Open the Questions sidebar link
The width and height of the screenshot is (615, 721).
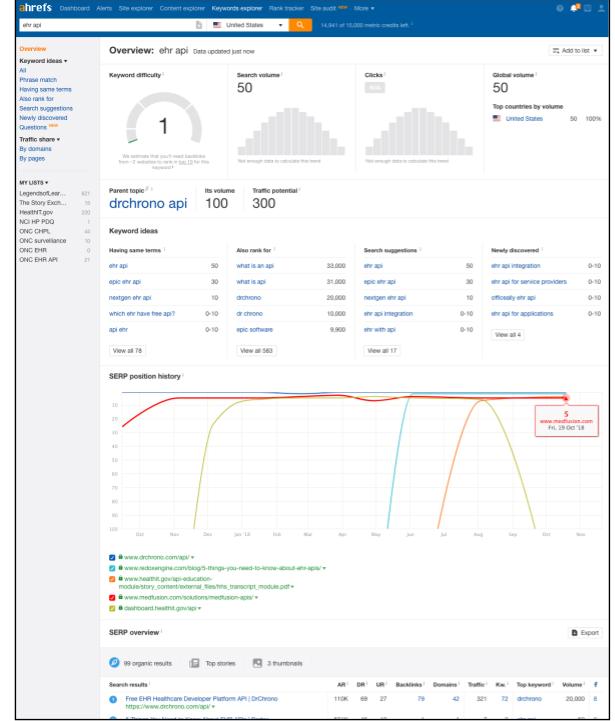(33, 127)
